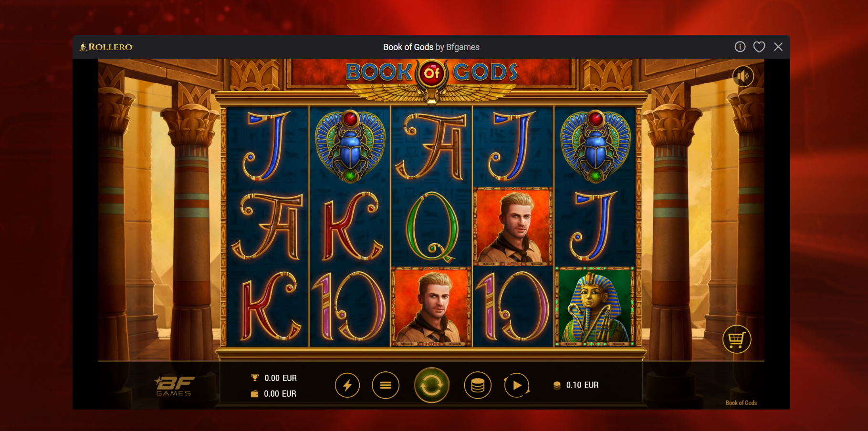
Task: Open the game menu hamburger icon
Action: (386, 385)
